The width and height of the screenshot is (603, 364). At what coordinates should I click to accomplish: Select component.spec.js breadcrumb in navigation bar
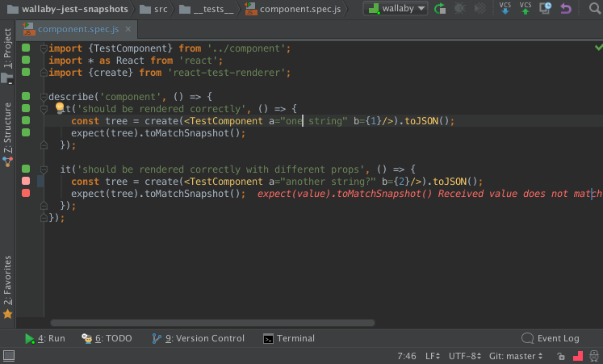coord(293,9)
